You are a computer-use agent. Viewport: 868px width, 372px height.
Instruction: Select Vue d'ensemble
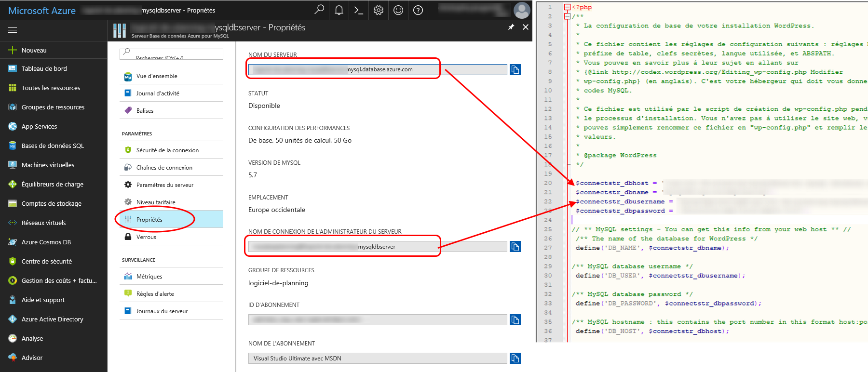pyautogui.click(x=171, y=76)
